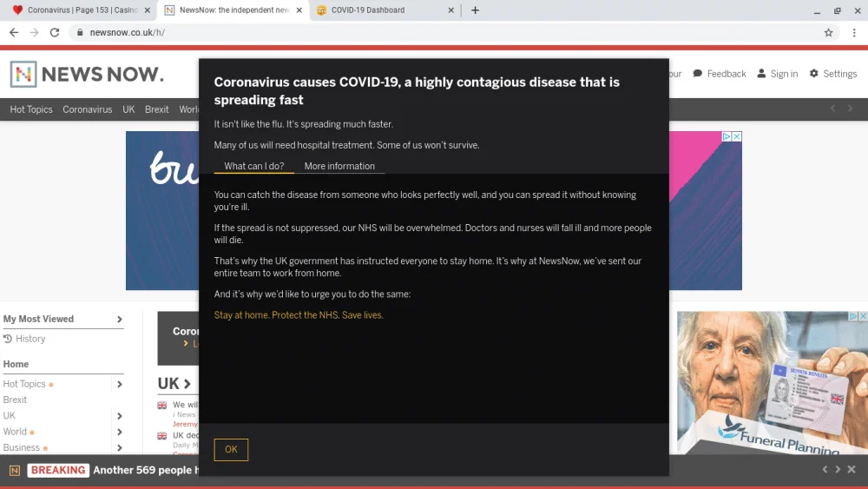The height and width of the screenshot is (489, 868).
Task: Expand My Most Viewed section
Action: tap(119, 320)
